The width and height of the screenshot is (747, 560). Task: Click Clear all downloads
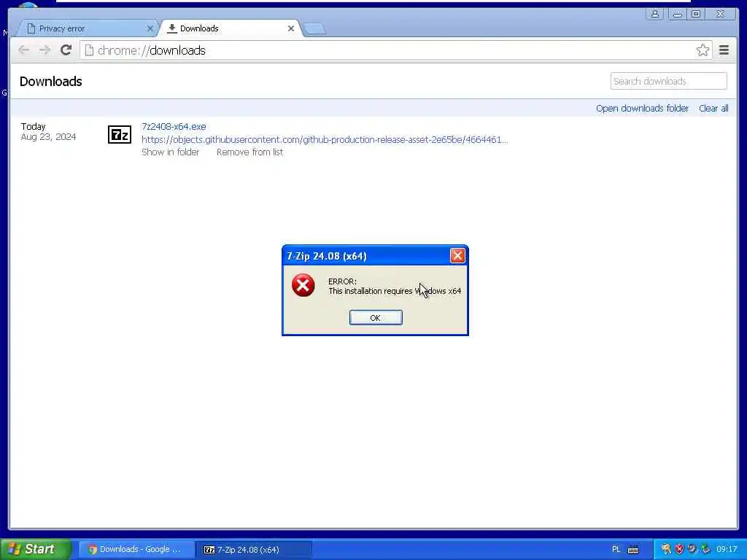pos(713,108)
